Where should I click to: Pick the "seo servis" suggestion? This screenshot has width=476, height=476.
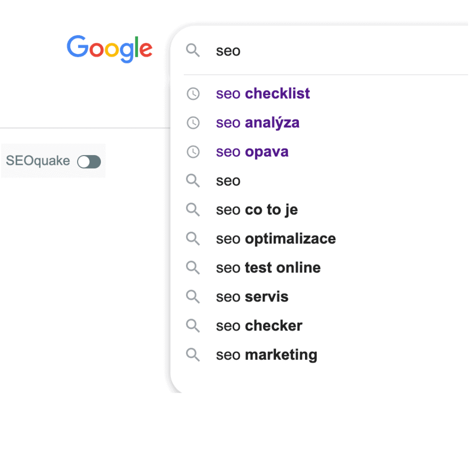[252, 297]
